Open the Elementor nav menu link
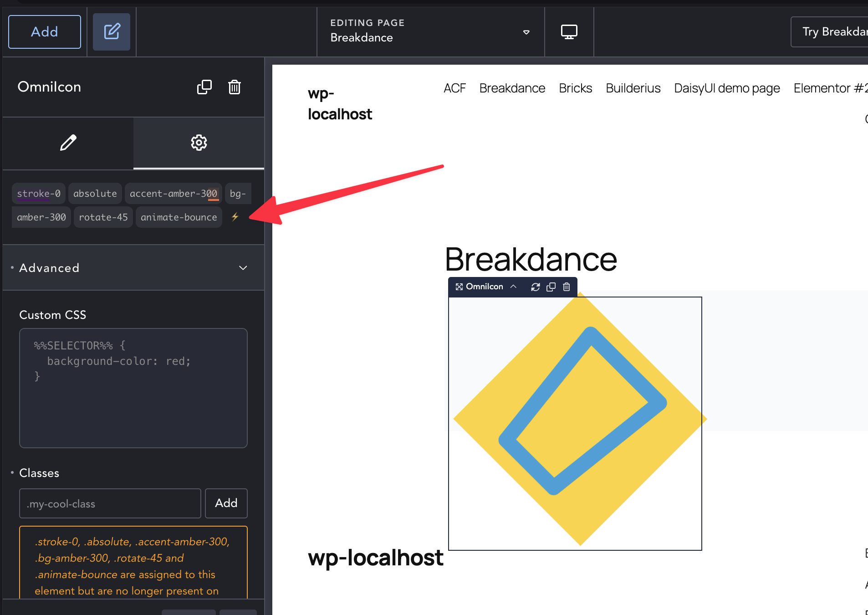 (831, 88)
